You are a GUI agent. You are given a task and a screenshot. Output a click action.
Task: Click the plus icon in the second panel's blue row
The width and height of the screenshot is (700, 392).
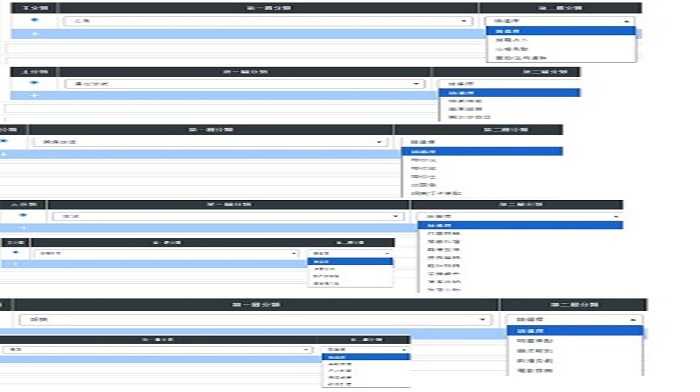[x=34, y=96]
